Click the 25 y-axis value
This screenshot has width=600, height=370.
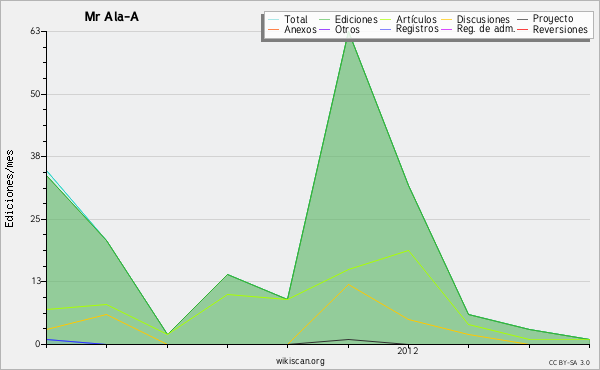[x=35, y=219]
